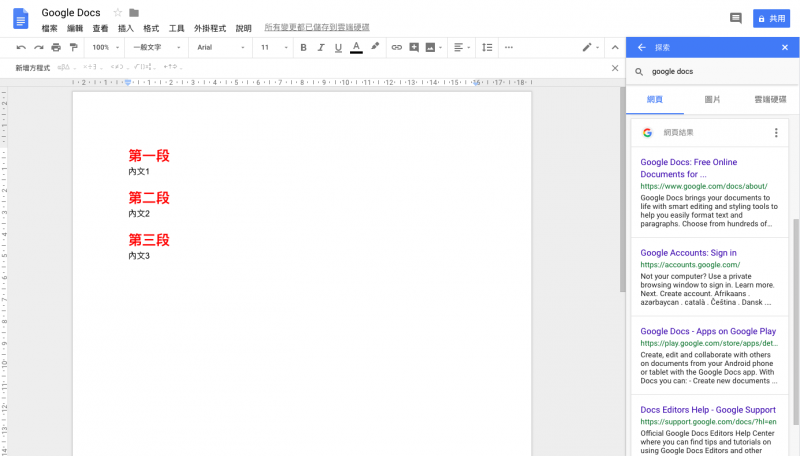Open the zoom 100% dropdown
The height and width of the screenshot is (456, 800).
coord(106,47)
